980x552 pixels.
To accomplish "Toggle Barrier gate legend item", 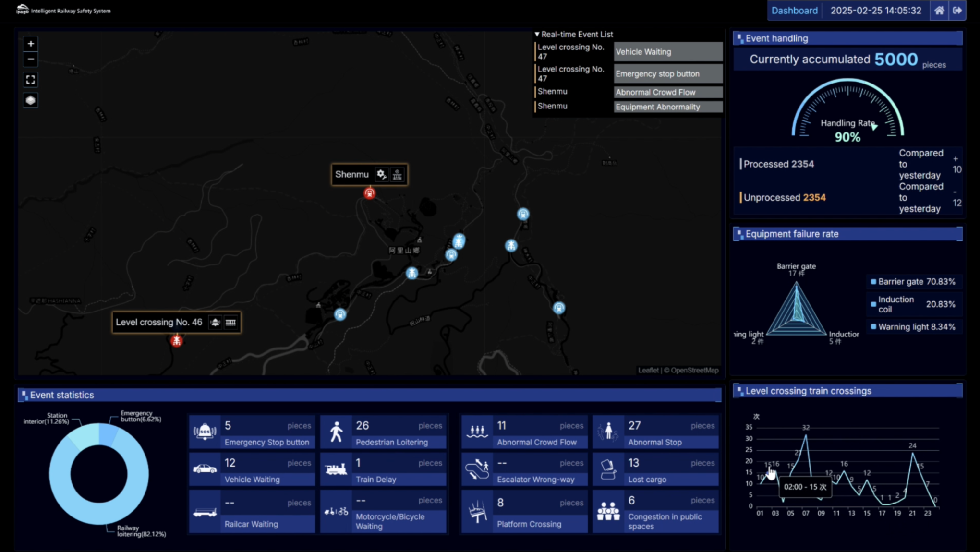I will [913, 282].
